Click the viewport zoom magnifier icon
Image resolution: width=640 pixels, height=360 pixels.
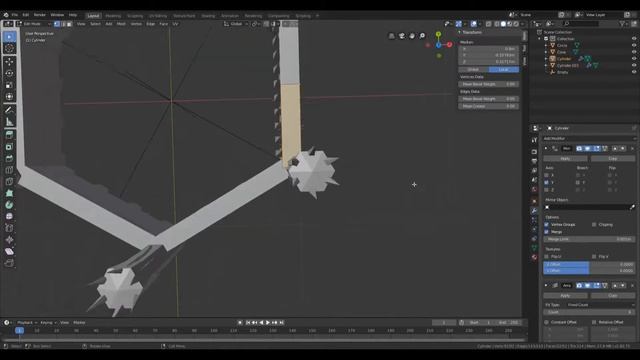coord(422,36)
